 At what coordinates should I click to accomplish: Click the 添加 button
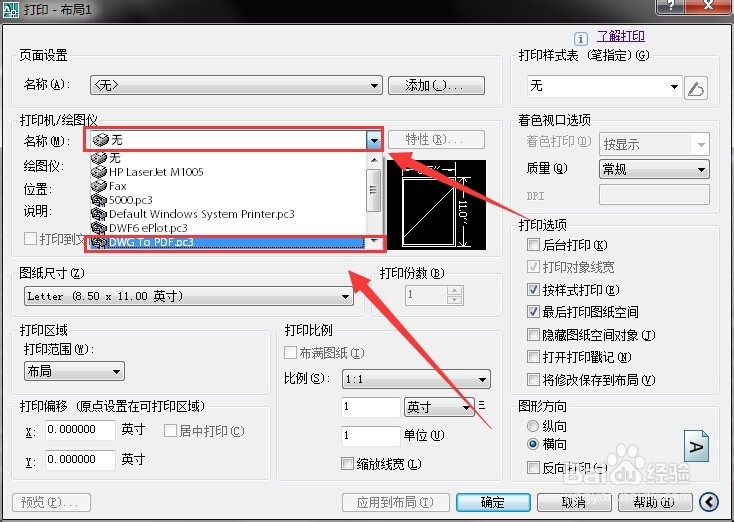436,85
